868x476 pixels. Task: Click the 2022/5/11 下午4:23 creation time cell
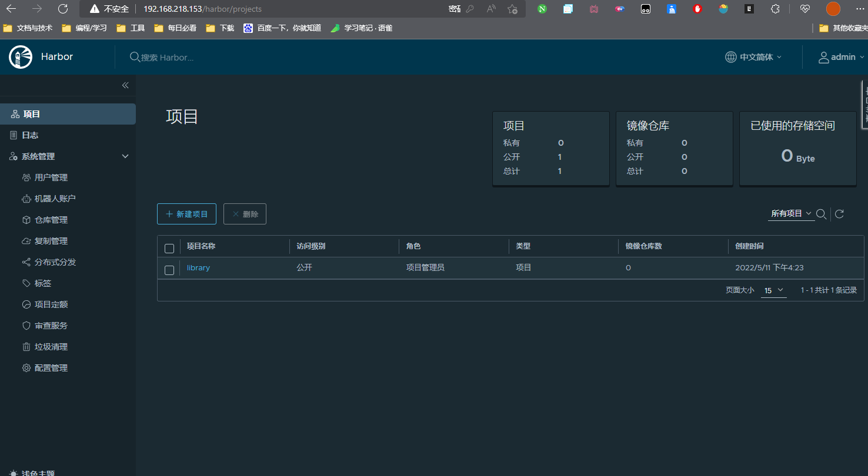769,267
